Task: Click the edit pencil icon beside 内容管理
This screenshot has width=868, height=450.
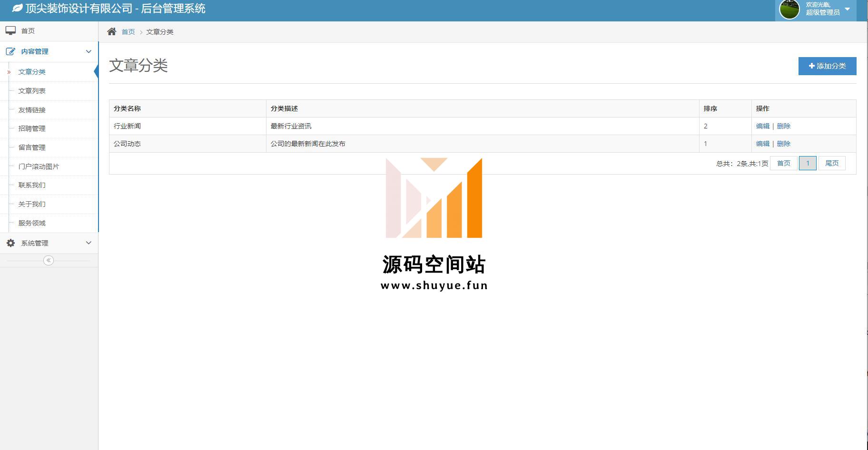Action: [x=10, y=51]
